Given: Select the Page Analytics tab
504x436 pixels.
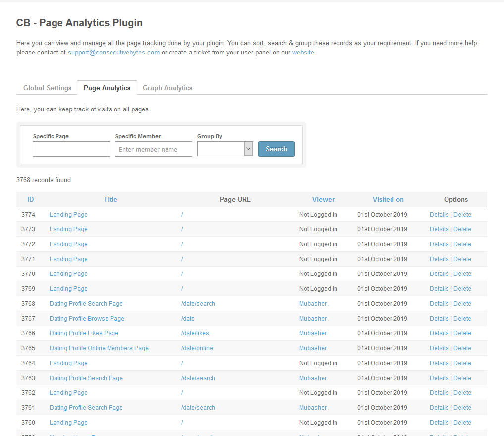Looking at the screenshot, I should 107,88.
